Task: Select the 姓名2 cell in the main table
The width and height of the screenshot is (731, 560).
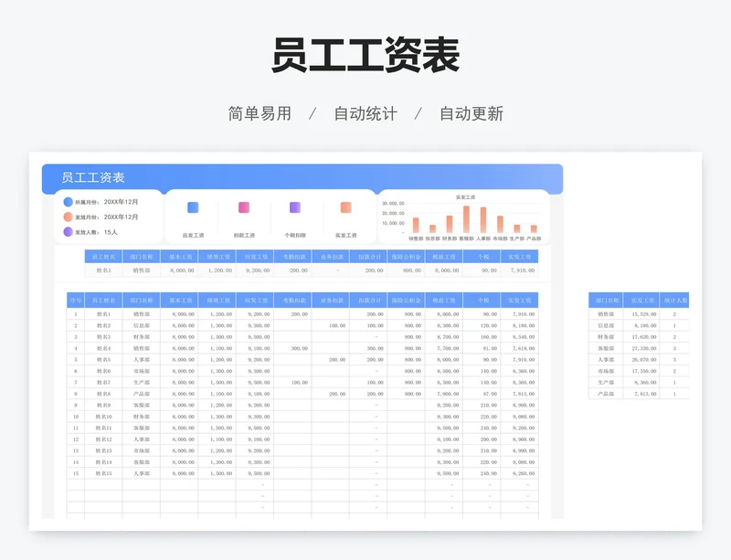Action: pyautogui.click(x=103, y=325)
